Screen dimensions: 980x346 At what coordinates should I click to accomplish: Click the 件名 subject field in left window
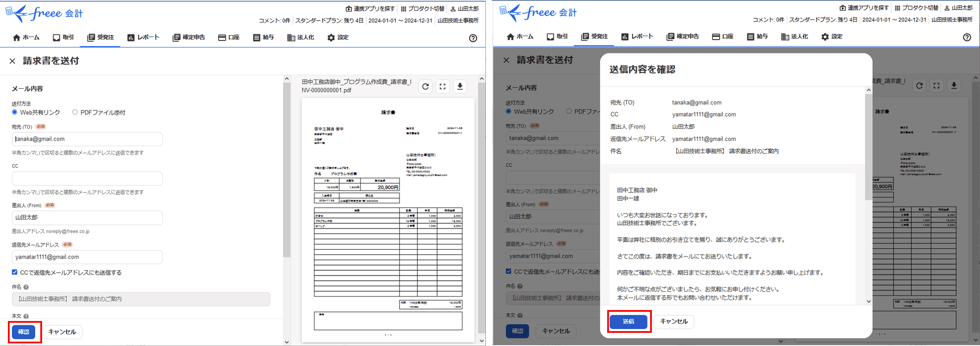[141, 299]
